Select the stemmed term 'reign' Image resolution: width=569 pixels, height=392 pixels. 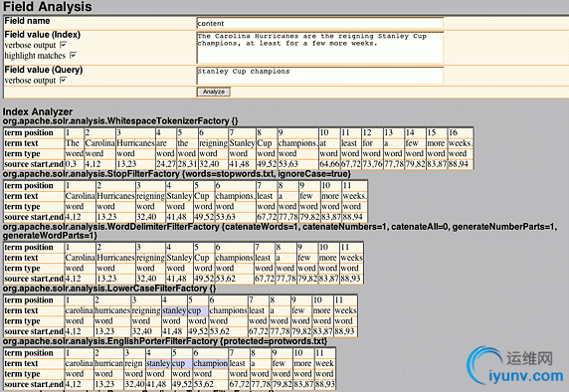point(134,363)
